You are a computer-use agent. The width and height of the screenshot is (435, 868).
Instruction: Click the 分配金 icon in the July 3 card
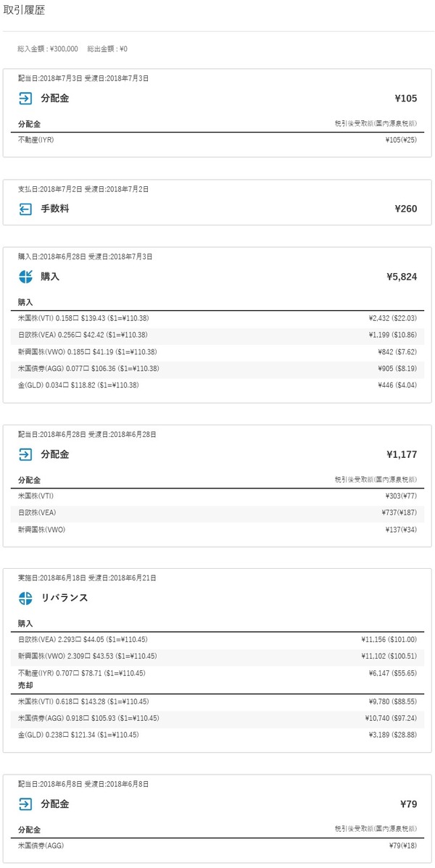click(25, 98)
